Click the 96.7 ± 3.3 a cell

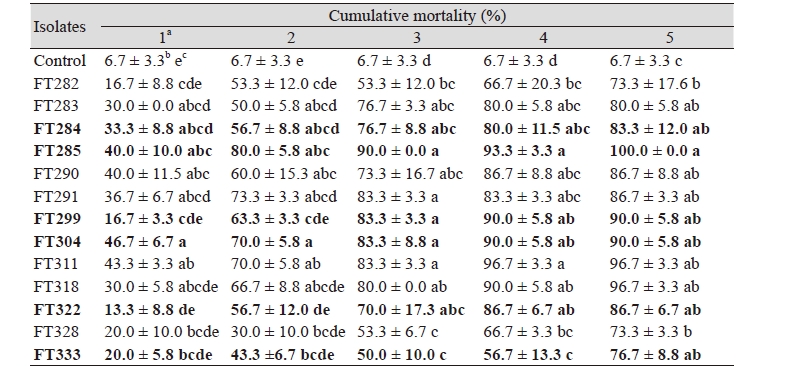pyautogui.click(x=524, y=264)
